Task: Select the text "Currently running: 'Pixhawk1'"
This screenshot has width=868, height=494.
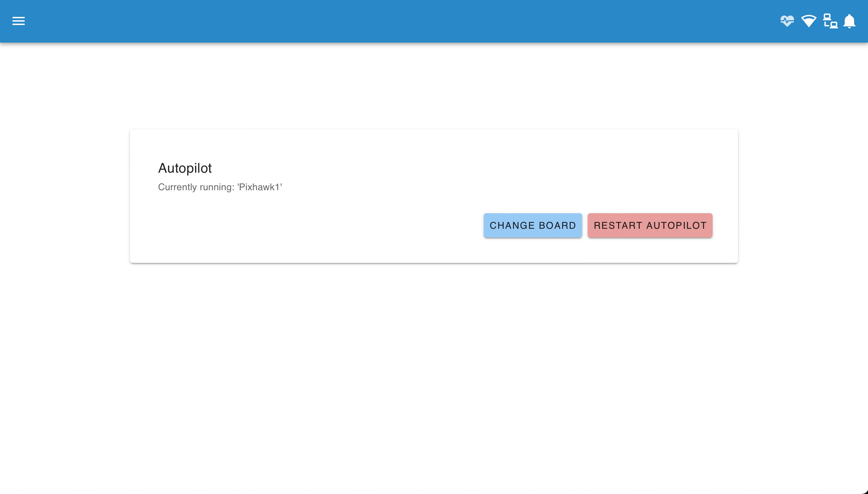Action: 220,187
